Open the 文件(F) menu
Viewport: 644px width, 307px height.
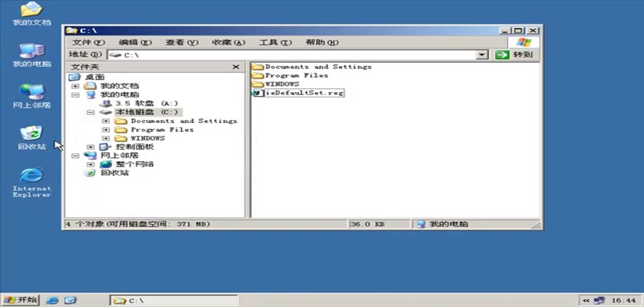88,42
